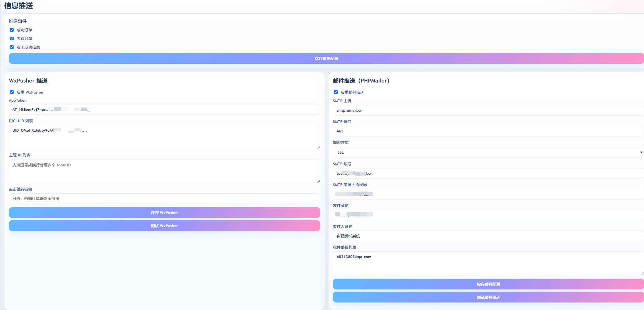Click the 发件人名称 input field
644x310 pixels.
click(488, 236)
